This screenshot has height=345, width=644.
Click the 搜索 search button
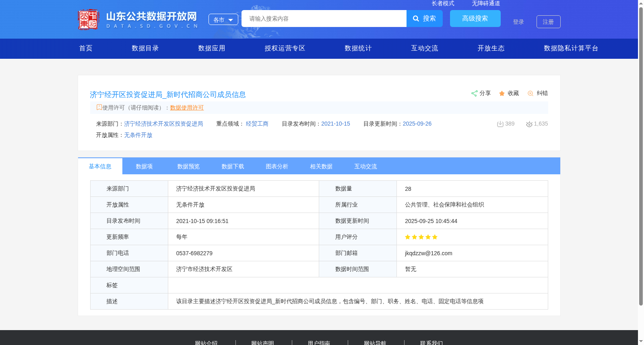click(425, 19)
